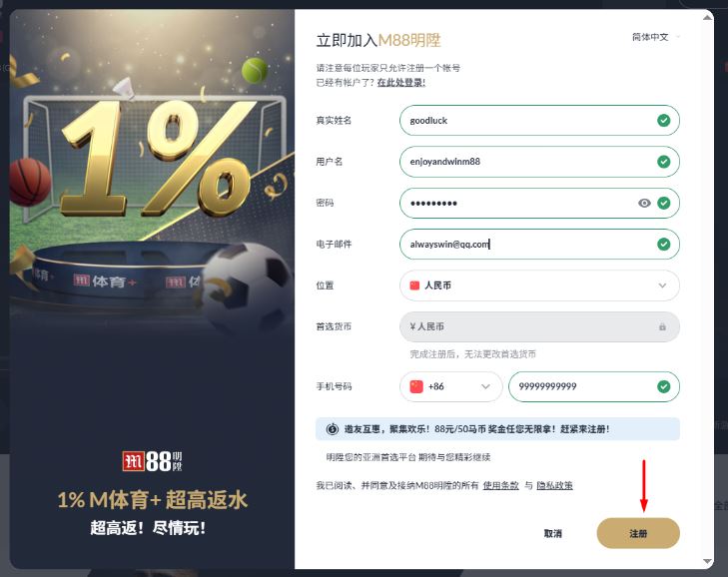Open the 简体中文 language dropdown

[655, 37]
